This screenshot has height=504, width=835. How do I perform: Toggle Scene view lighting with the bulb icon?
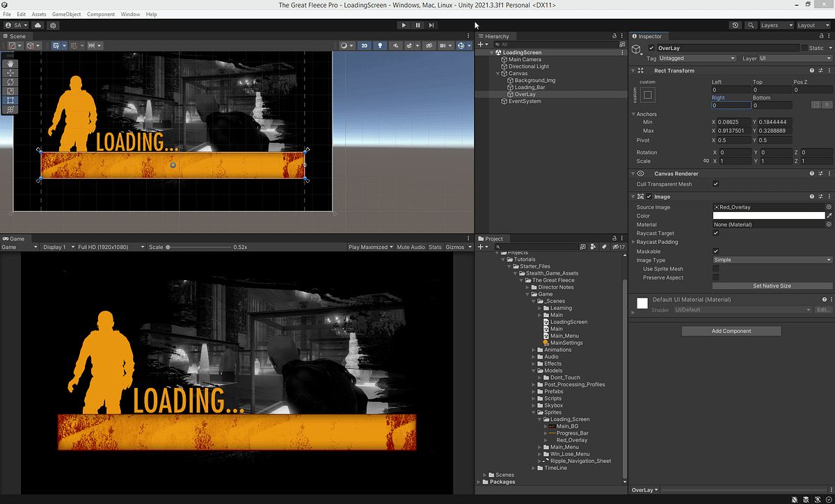[379, 45]
